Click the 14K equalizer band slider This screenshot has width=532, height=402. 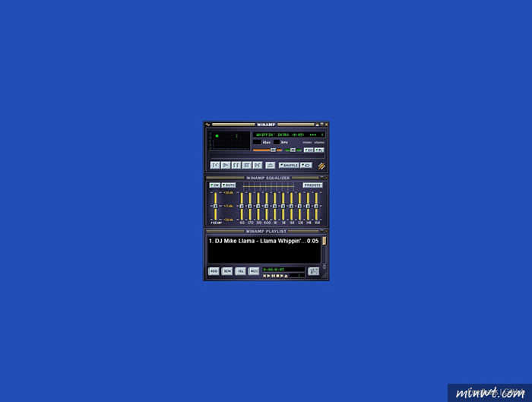point(308,206)
